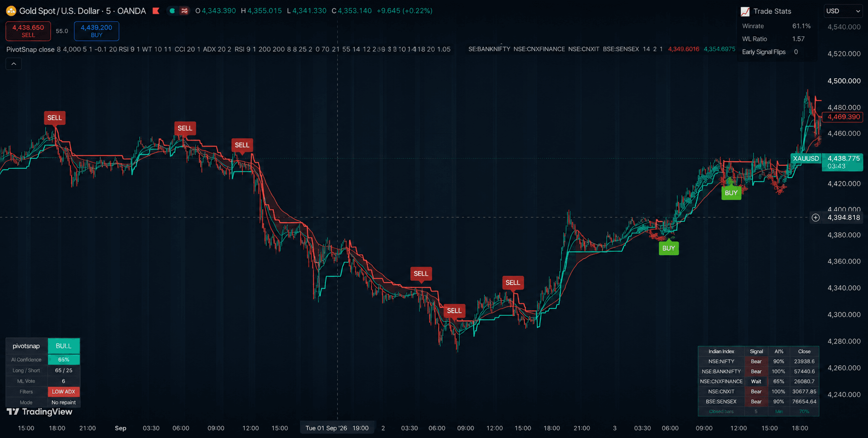This screenshot has height=438, width=868.
Task: Click the BULL cell in the pivotsnap table
Action: click(63, 346)
